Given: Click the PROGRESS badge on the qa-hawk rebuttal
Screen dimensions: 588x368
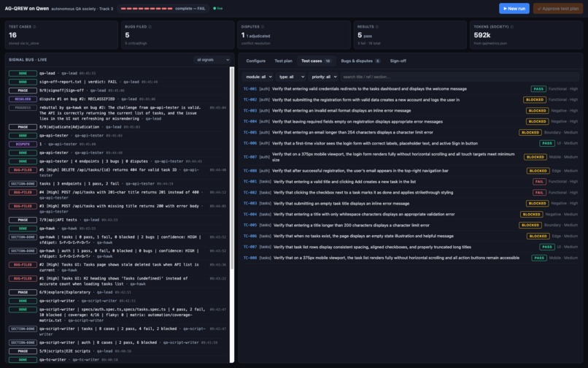Looking at the screenshot, I should 23,108.
